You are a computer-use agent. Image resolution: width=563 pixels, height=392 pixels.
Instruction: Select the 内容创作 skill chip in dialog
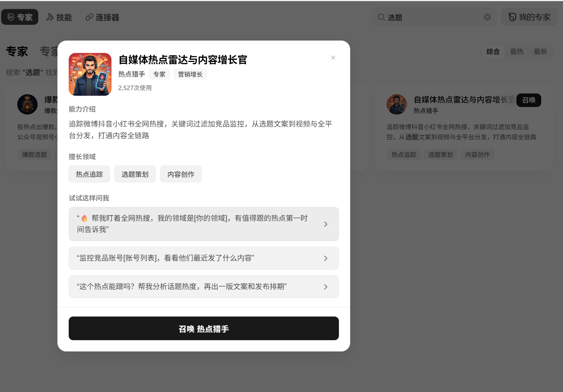pyautogui.click(x=181, y=174)
